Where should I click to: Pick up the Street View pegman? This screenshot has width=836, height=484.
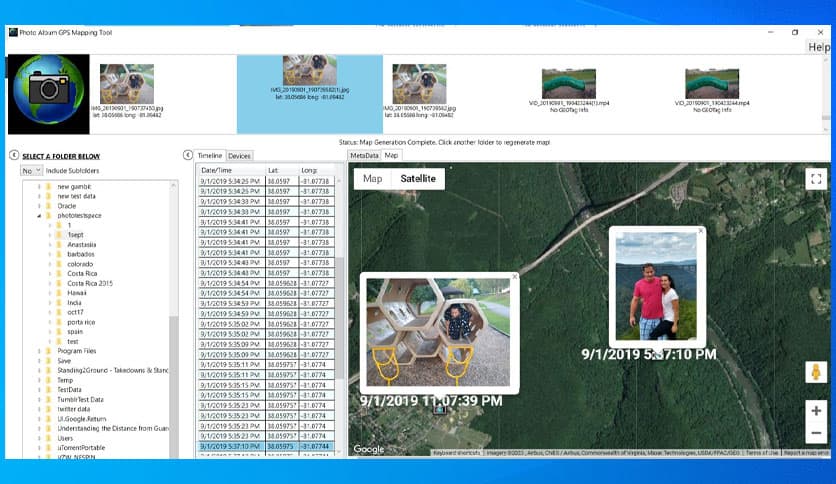pyautogui.click(x=816, y=372)
